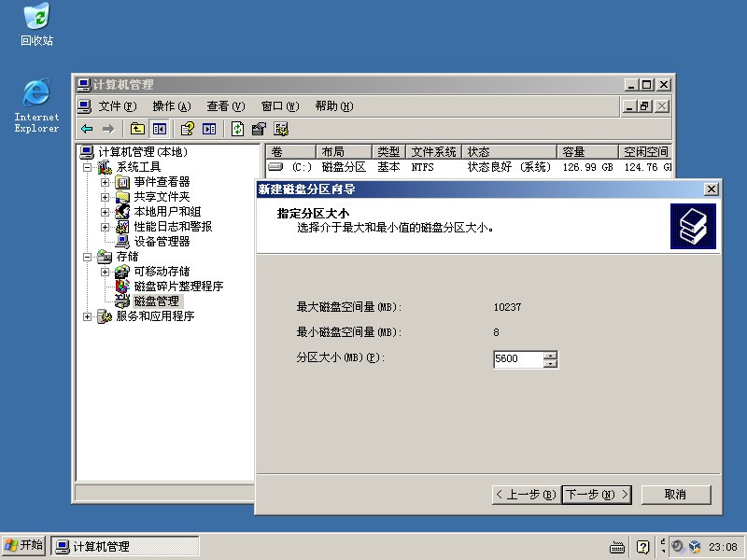Click the taskbar clock showing 23:08
This screenshot has height=560, width=747.
pyautogui.click(x=723, y=547)
